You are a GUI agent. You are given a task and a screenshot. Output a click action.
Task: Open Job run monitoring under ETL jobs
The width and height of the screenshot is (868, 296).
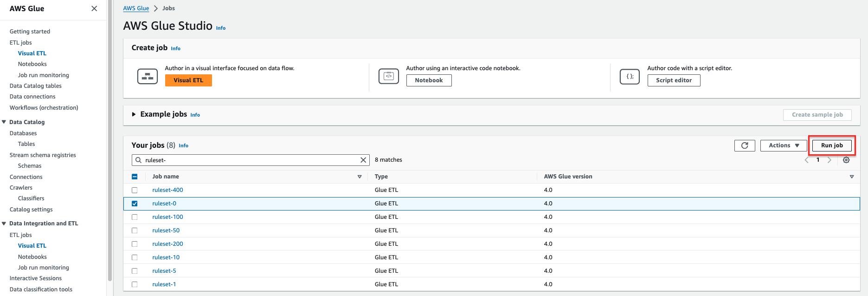pyautogui.click(x=43, y=75)
